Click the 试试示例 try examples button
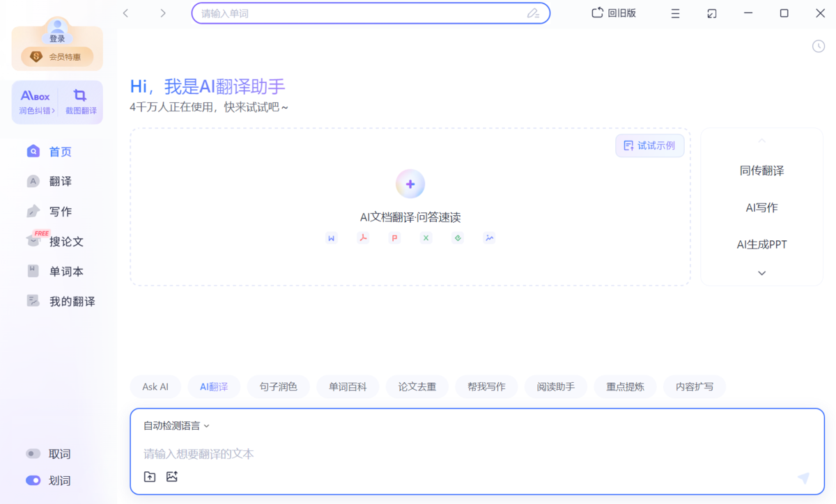This screenshot has width=836, height=504. [x=649, y=145]
